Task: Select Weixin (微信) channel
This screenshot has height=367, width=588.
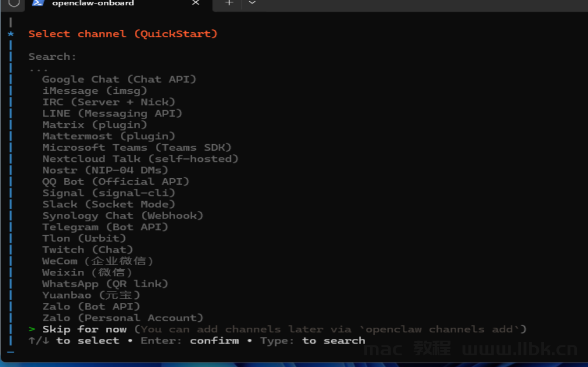Action: click(87, 273)
